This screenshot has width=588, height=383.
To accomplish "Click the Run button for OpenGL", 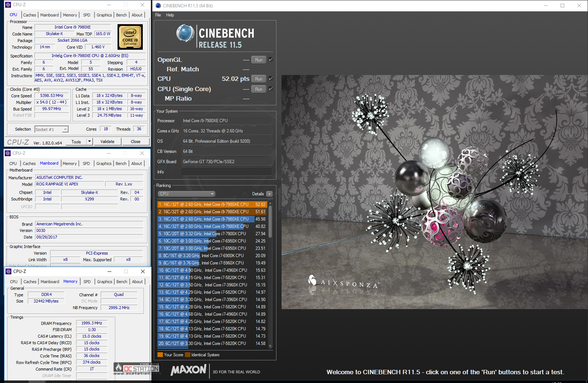I will coord(259,60).
